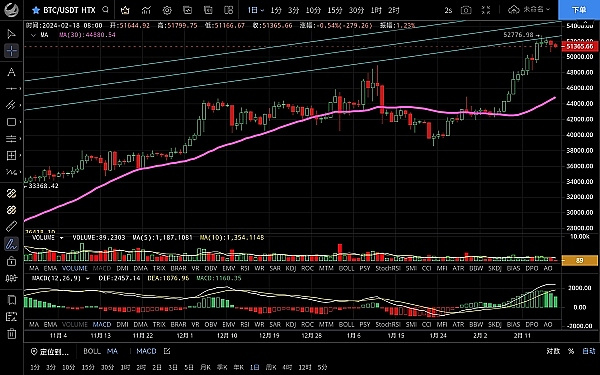Click the 51365.66 current price label

pyautogui.click(x=579, y=46)
